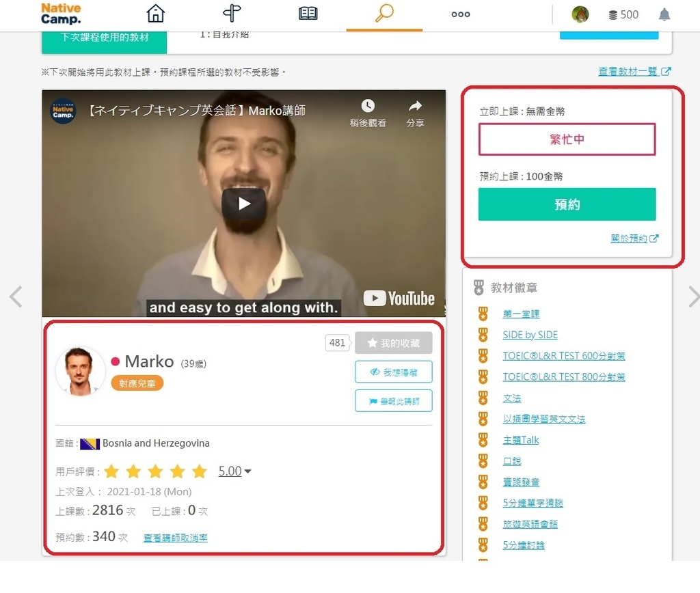
Task: Open the 關於預約 link
Action: tap(634, 238)
